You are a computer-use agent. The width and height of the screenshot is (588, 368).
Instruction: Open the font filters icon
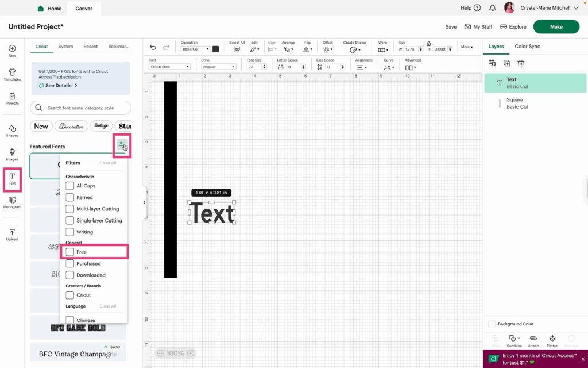coord(122,144)
